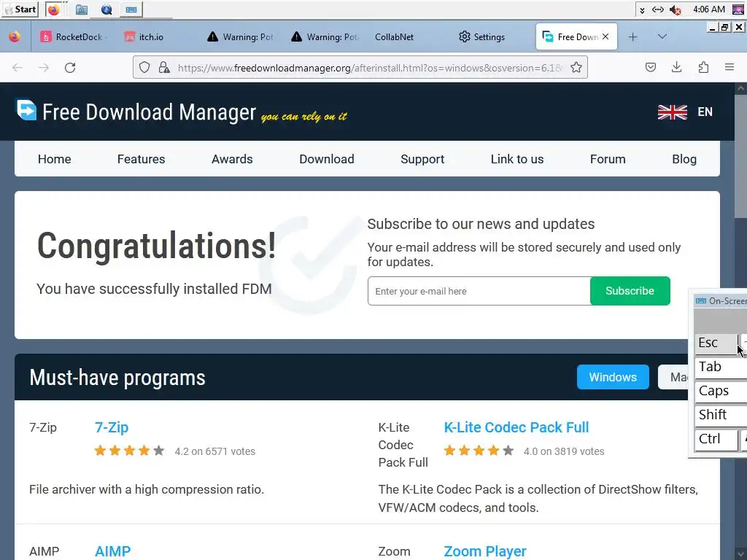The image size is (747, 560).
Task: Click the browser forward arrow
Action: point(43,68)
